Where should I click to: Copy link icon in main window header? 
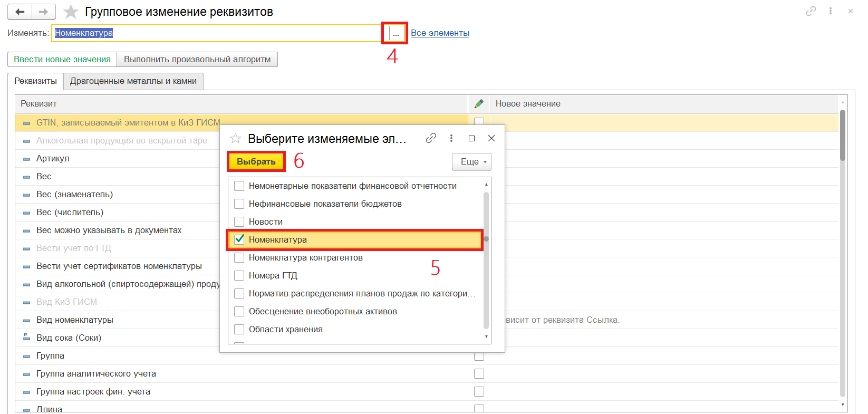[x=811, y=11]
